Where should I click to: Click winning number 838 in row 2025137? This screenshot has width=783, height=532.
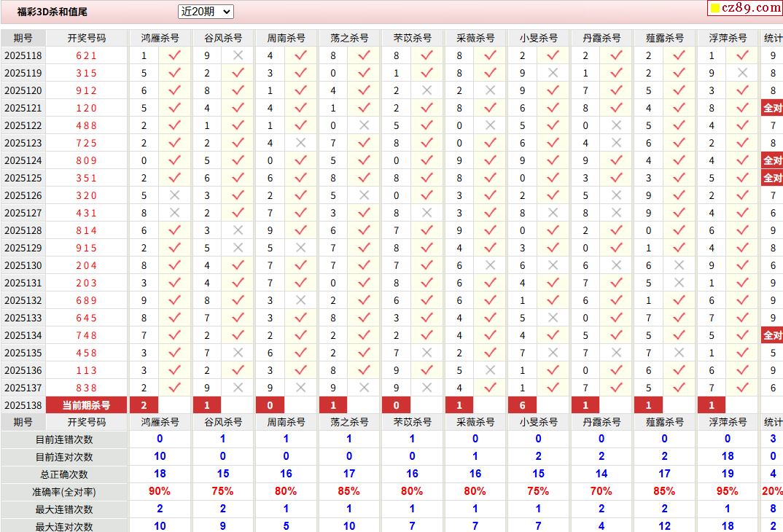86,387
